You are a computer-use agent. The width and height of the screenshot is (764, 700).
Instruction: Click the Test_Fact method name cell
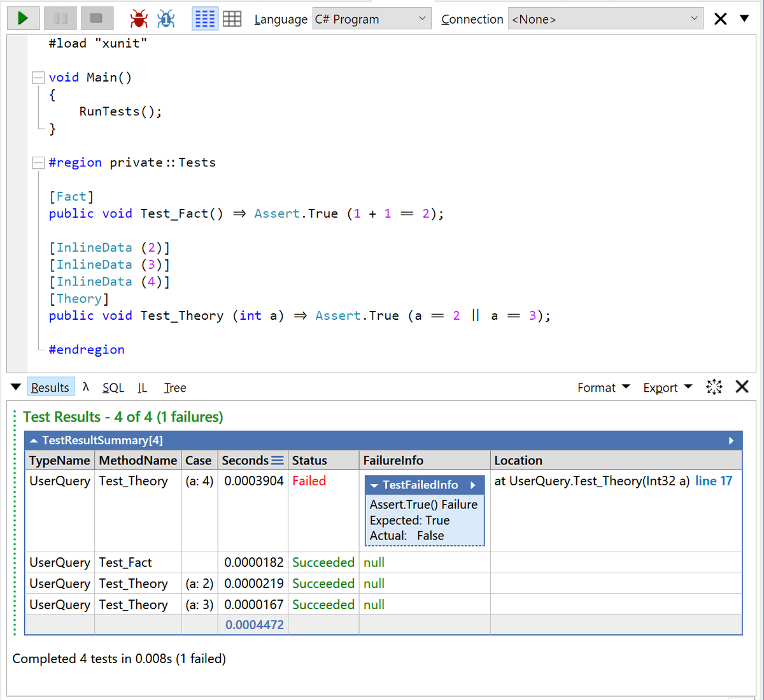[125, 562]
